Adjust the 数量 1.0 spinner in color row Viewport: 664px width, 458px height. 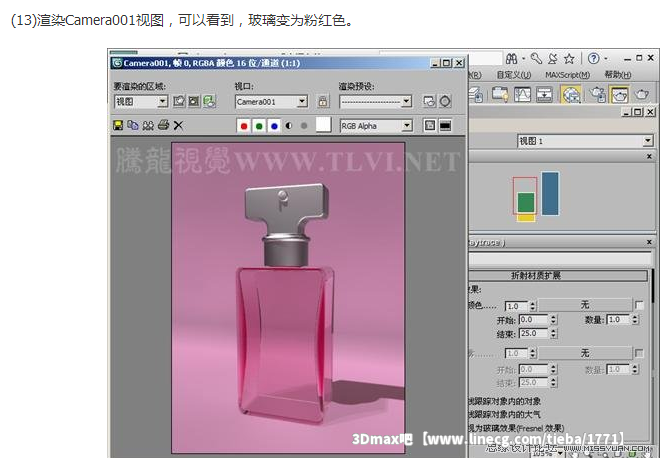[635, 320]
